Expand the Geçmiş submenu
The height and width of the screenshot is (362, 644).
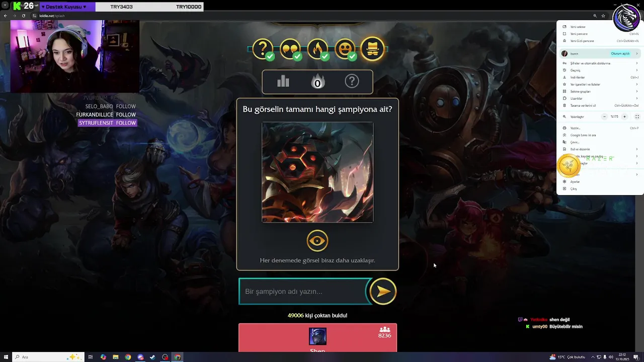pos(600,70)
